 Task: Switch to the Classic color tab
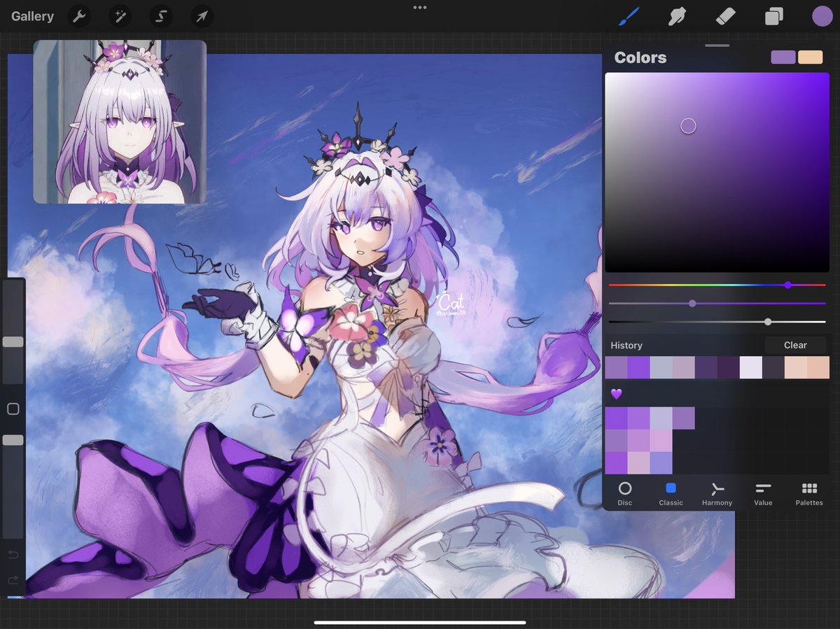pyautogui.click(x=671, y=493)
